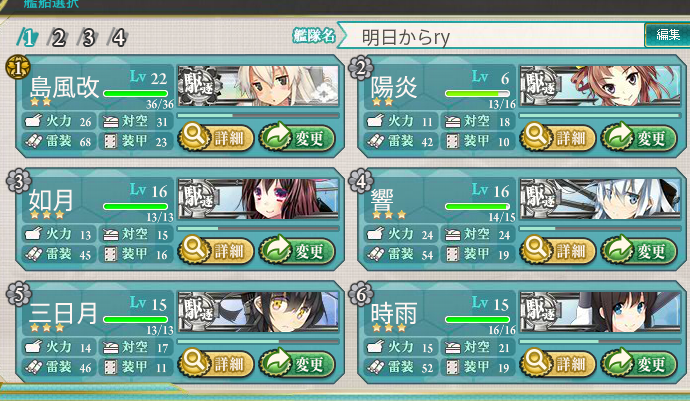Click the destroyer type badge on 島風改's portrait

coord(199,83)
